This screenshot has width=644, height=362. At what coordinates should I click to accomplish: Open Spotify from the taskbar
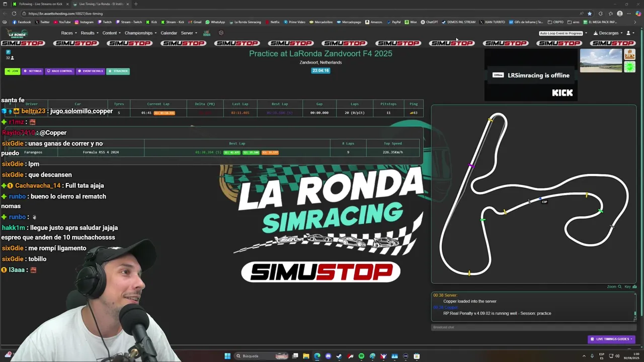(361, 356)
